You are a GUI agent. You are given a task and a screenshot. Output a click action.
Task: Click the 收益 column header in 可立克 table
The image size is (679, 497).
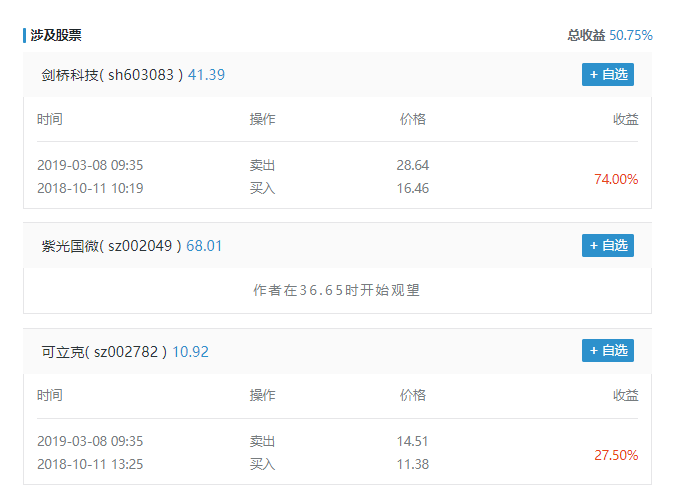tap(625, 395)
